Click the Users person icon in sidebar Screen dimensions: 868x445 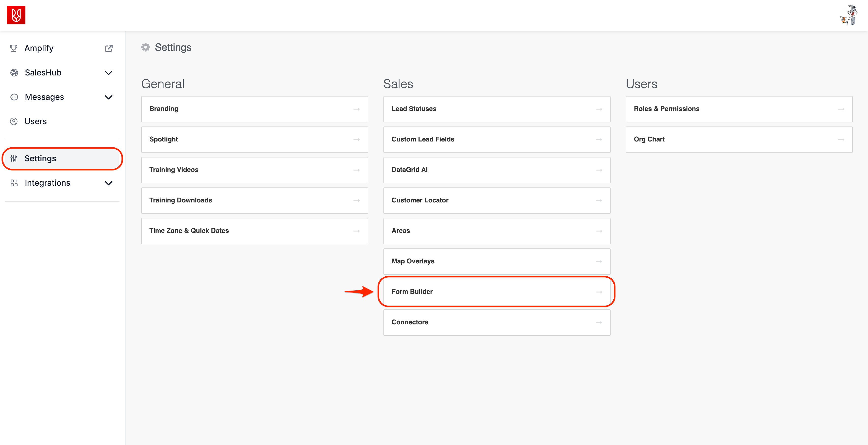(x=14, y=121)
